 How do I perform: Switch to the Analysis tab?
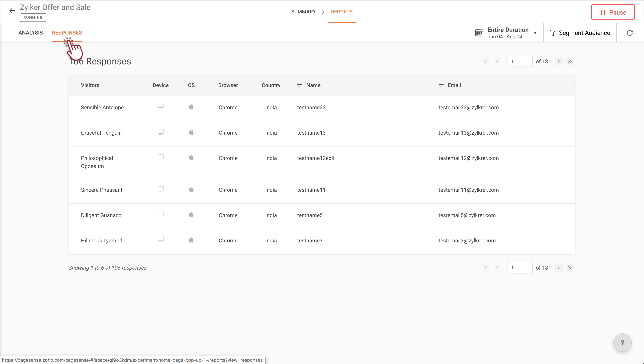pyautogui.click(x=30, y=33)
